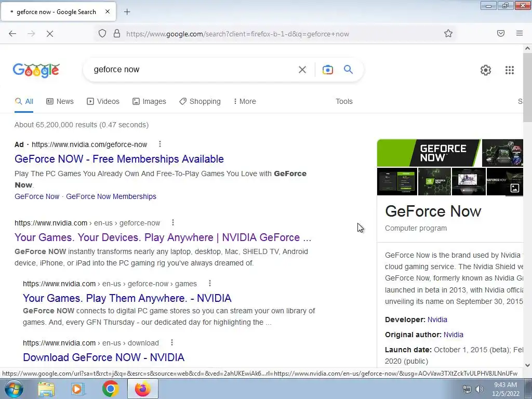Open Your Games Your Devices Play Anywhere result
This screenshot has height=399, width=532.
pos(163,237)
